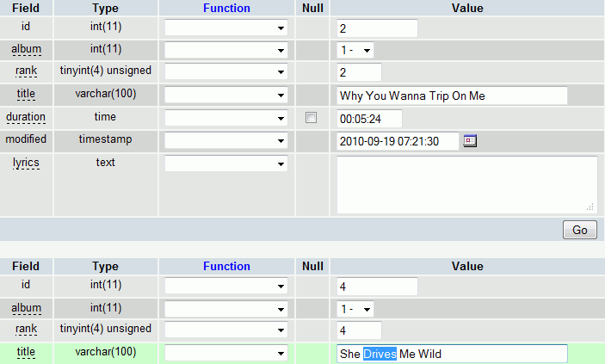Open the album value dropdown in first record
Screen dimensions: 605x364
point(355,50)
